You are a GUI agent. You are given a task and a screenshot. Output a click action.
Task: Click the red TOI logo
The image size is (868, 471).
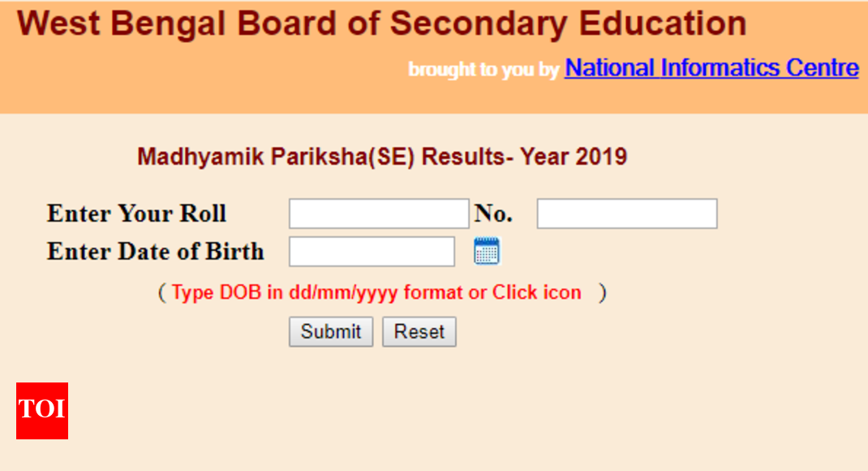point(42,410)
